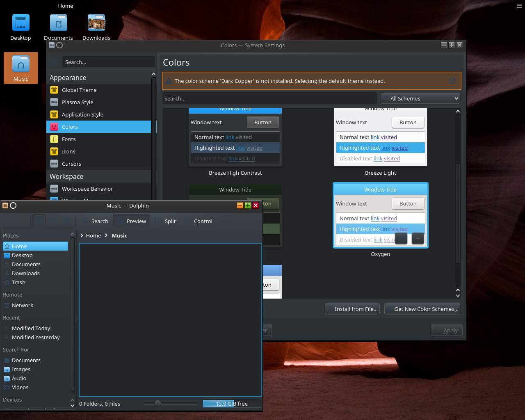The width and height of the screenshot is (525, 420).
Task: Open the Desktop folder icon on the desktop
Action: pos(21,27)
